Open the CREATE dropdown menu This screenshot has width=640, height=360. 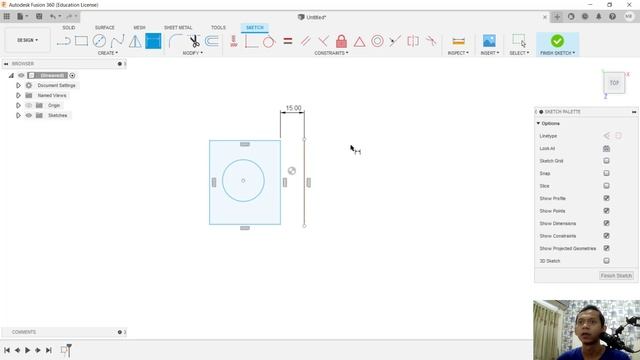point(108,53)
